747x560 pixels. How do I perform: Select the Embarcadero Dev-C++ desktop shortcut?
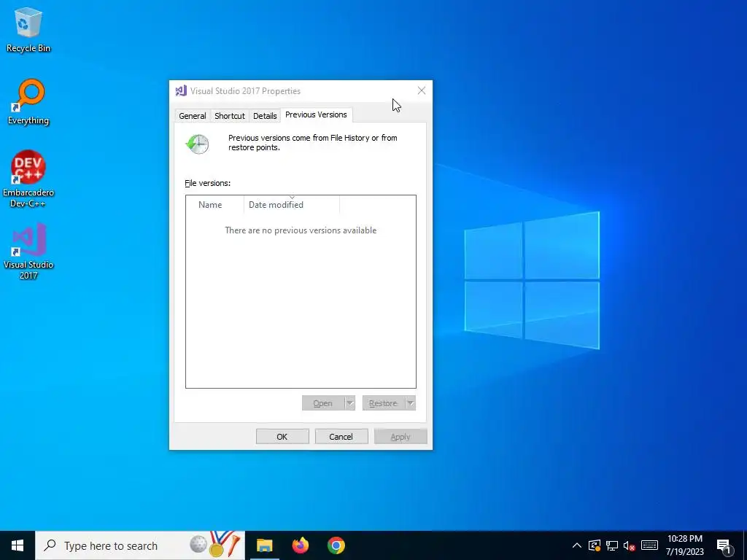[x=28, y=179]
